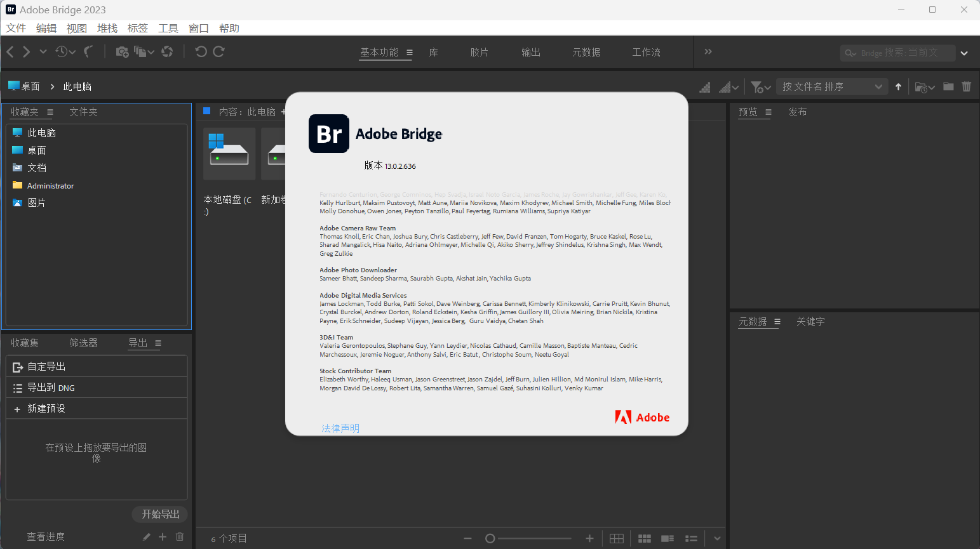Toggle ascending sort order arrow
The image size is (980, 549).
pos(898,87)
